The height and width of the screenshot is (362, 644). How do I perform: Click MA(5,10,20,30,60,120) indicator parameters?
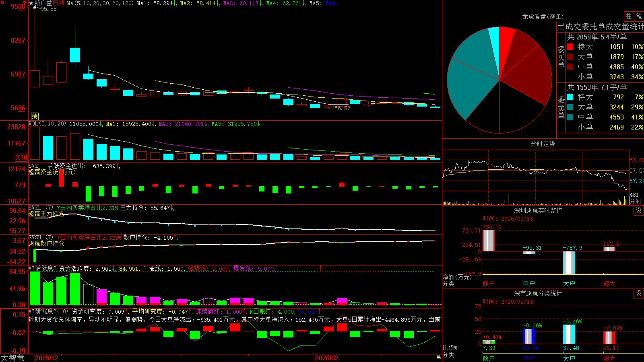[x=100, y=3]
